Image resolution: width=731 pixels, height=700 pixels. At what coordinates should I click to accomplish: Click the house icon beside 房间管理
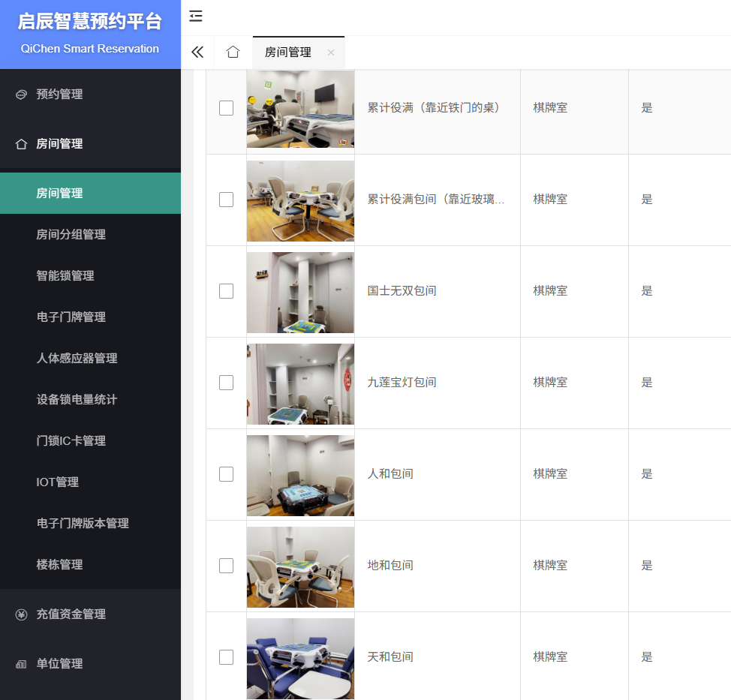click(21, 144)
